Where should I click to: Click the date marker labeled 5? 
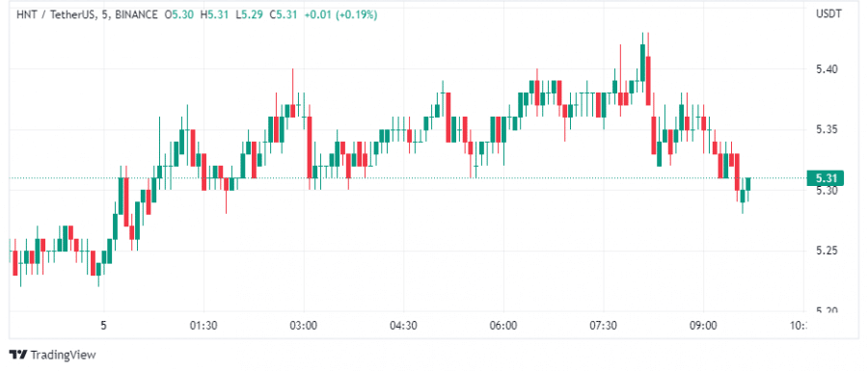pos(103,326)
